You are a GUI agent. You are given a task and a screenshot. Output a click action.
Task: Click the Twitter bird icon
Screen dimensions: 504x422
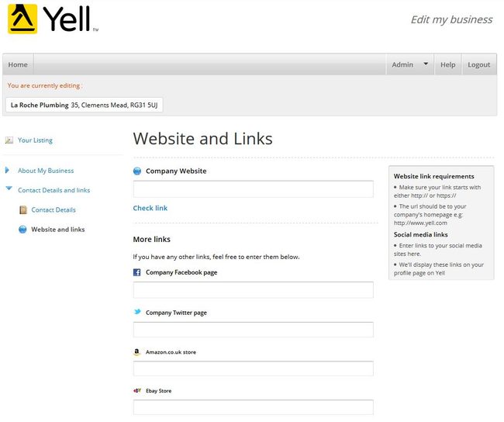(x=137, y=312)
